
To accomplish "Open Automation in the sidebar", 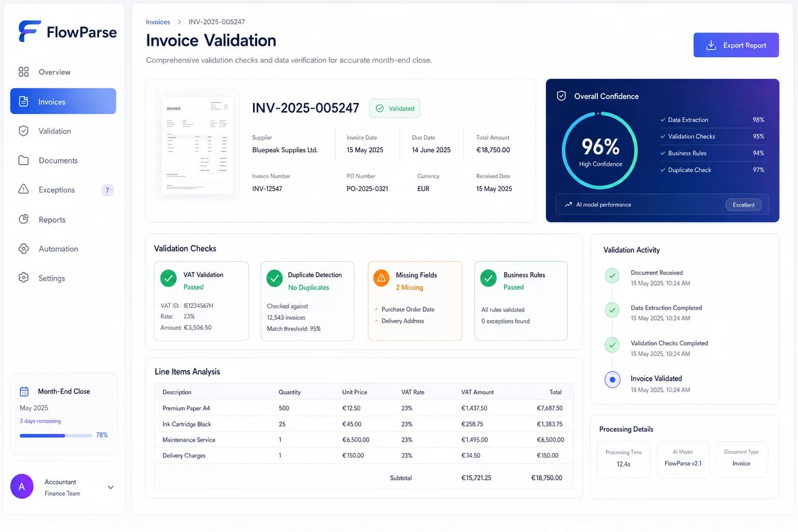I will (63, 248).
